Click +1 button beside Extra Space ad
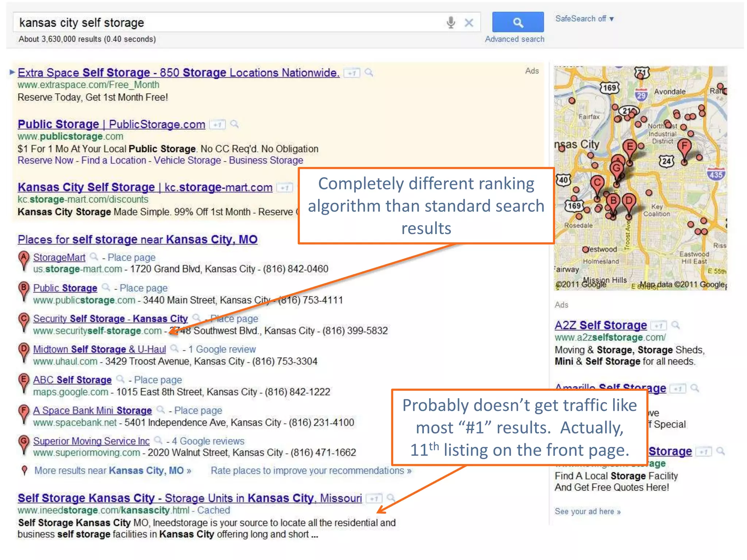The image size is (747, 560). (x=352, y=73)
